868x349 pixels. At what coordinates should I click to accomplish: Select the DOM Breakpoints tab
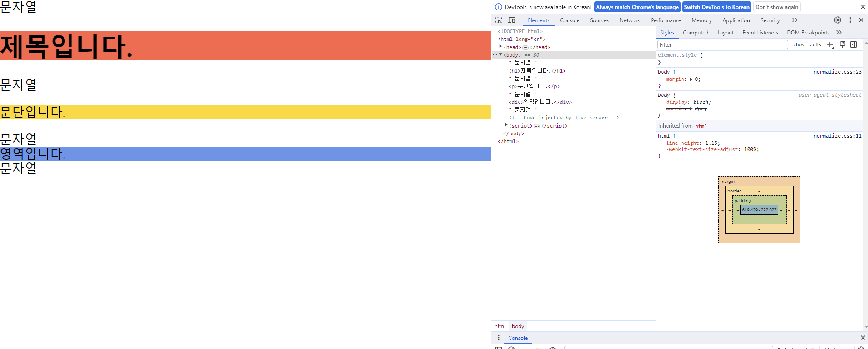808,33
